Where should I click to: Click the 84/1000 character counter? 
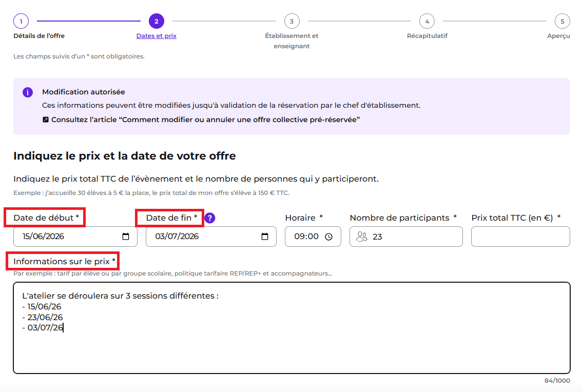point(557,381)
